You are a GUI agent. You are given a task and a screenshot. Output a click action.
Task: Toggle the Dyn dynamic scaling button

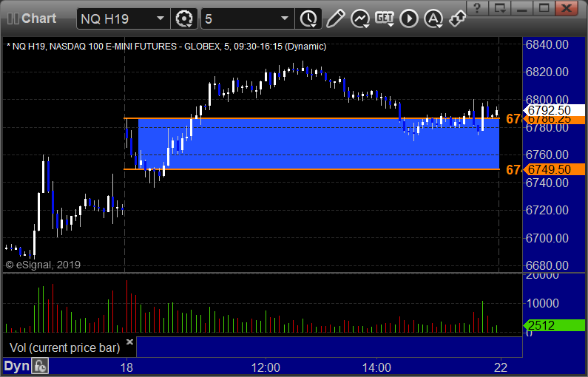pos(16,366)
